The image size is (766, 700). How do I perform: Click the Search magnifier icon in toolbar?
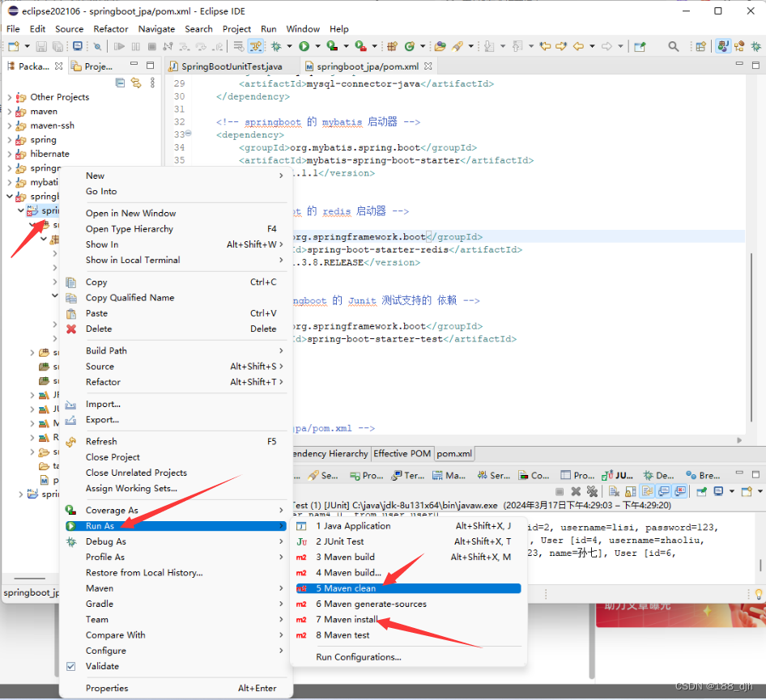pos(673,46)
